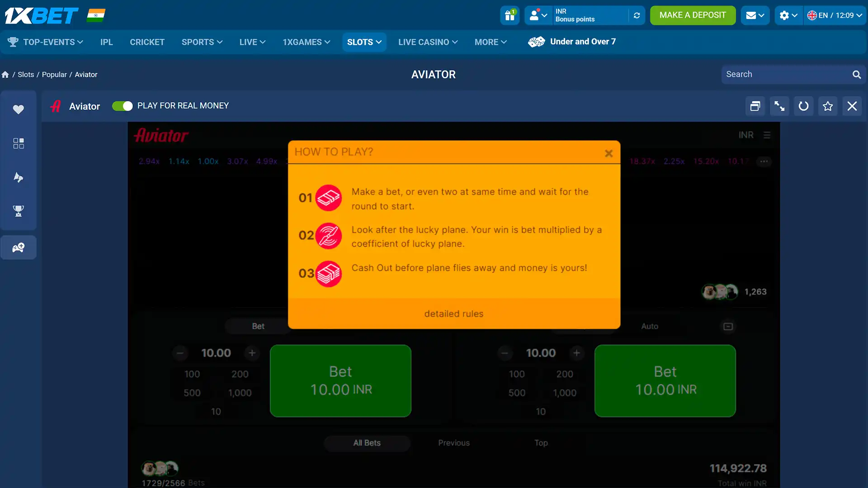
Task: Increase the left bet amount with plus stepper
Action: (252, 353)
